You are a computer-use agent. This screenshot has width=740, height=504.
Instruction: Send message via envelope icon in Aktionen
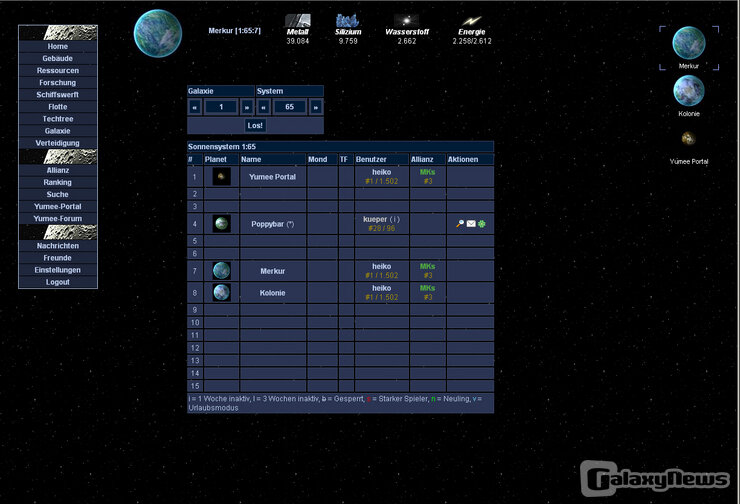pyautogui.click(x=471, y=224)
